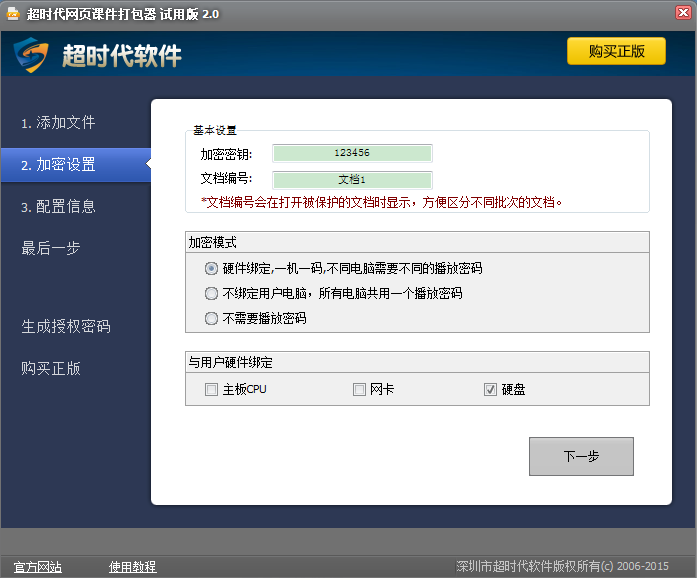Tick the 网卡 checkbox
This screenshot has height=578, width=697.
(x=359, y=389)
